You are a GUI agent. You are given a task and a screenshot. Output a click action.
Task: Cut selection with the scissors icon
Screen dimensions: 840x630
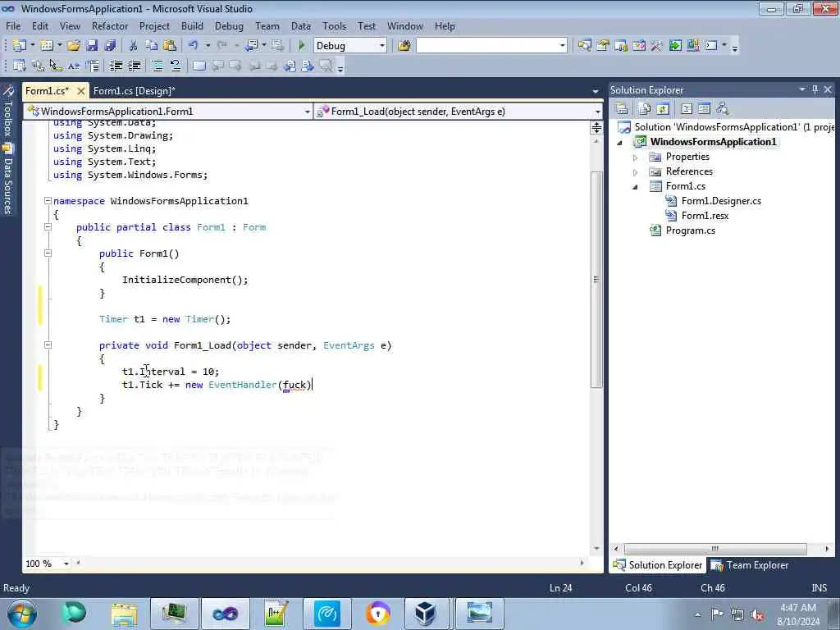(x=134, y=46)
